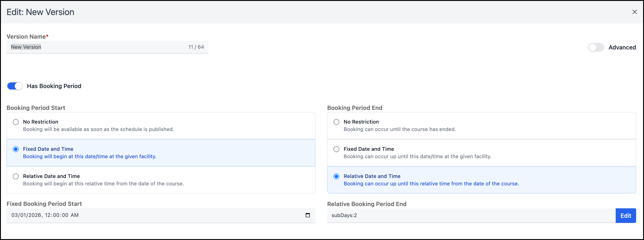Turn off the Has Booking Period switch
This screenshot has width=644, height=240.
click(x=15, y=86)
